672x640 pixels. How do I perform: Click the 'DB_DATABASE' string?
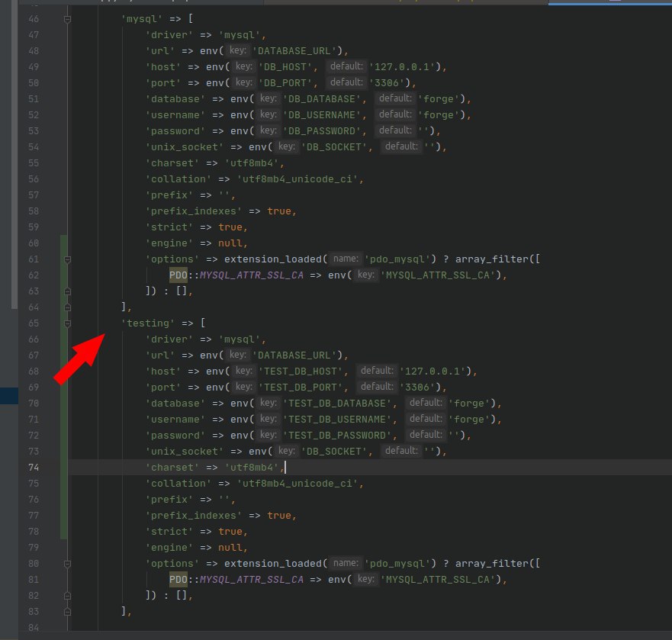click(322, 99)
